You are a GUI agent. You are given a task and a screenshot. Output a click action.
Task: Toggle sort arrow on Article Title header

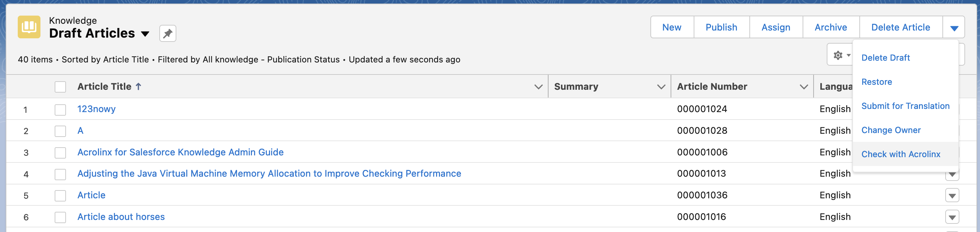[x=138, y=87]
